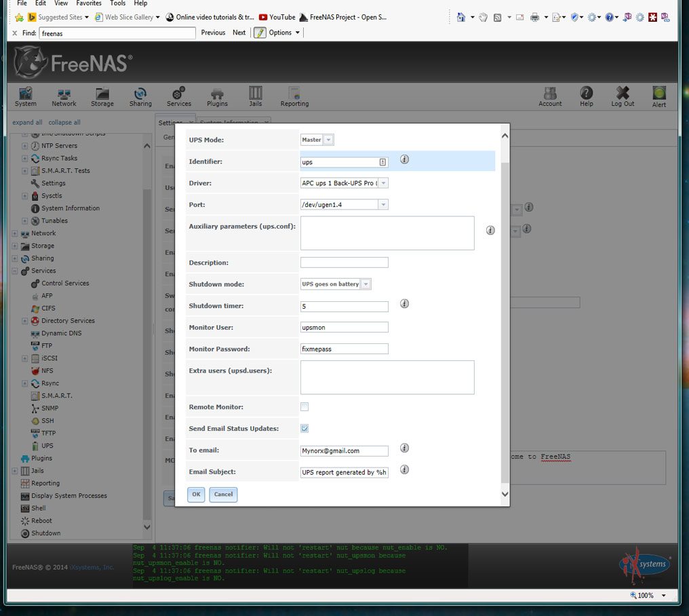
Task: Click the Shutdown timer field
Action: [x=344, y=307]
